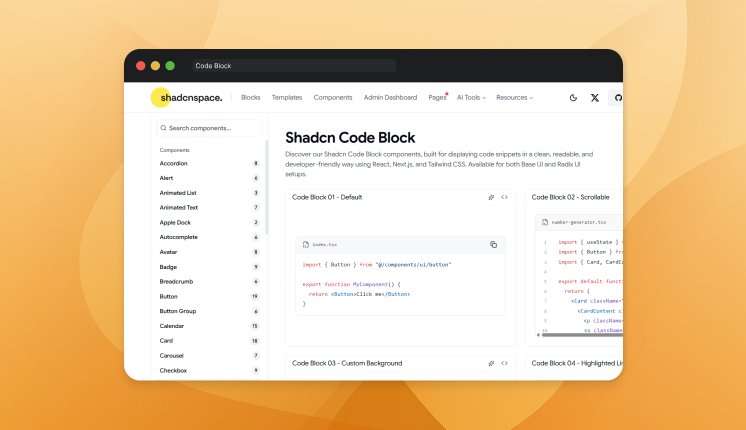The width and height of the screenshot is (746, 430).
Task: View code icon for Code Block 01
Action: [x=504, y=197]
